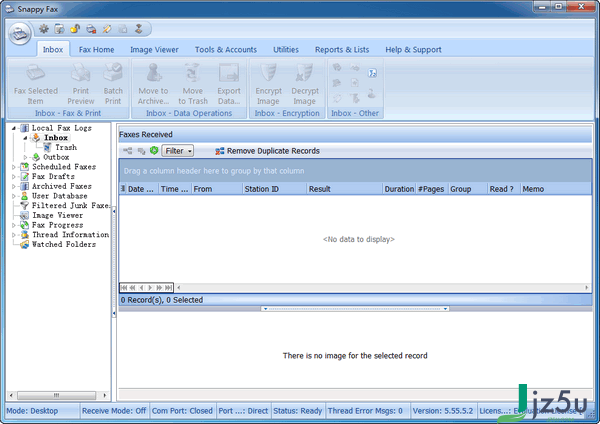Click Export Data in the ribbon
The height and width of the screenshot is (424, 600).
[229, 84]
